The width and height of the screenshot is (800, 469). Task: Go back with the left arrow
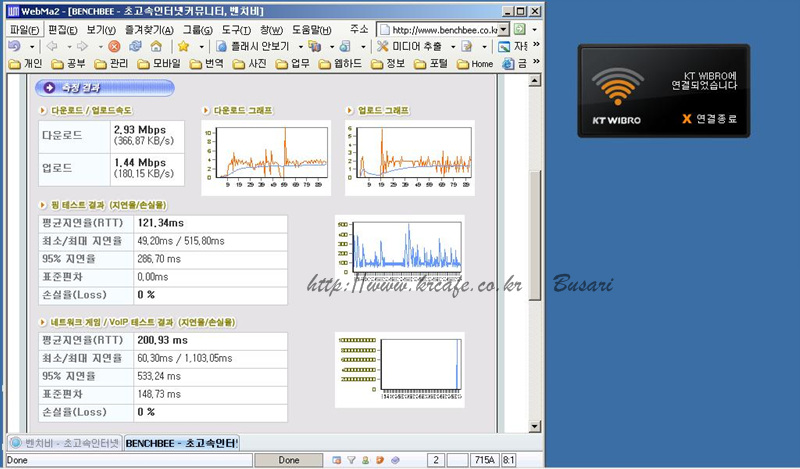[52, 46]
